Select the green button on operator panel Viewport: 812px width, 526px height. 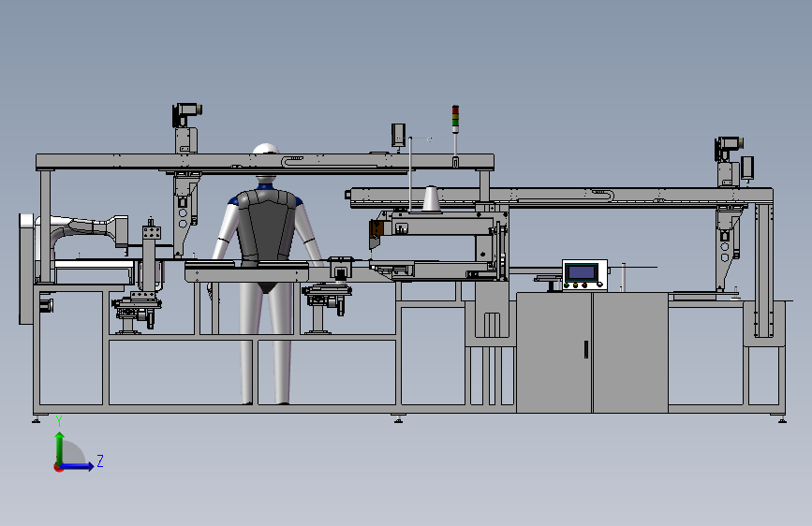[567, 285]
